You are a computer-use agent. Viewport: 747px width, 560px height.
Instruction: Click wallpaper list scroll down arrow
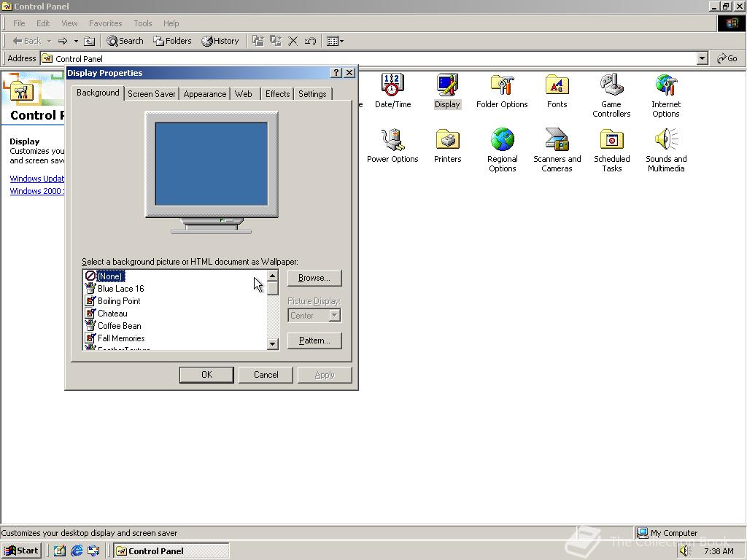coord(273,344)
